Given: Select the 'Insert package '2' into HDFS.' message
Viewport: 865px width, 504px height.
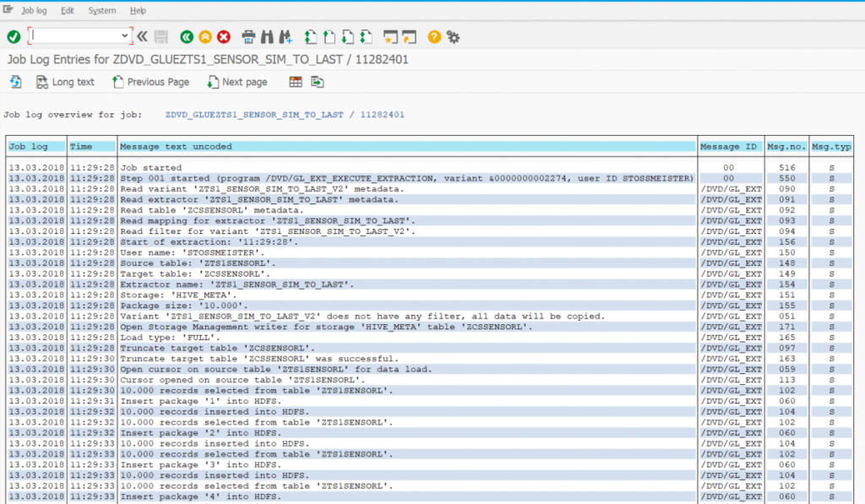Looking at the screenshot, I should tap(201, 433).
